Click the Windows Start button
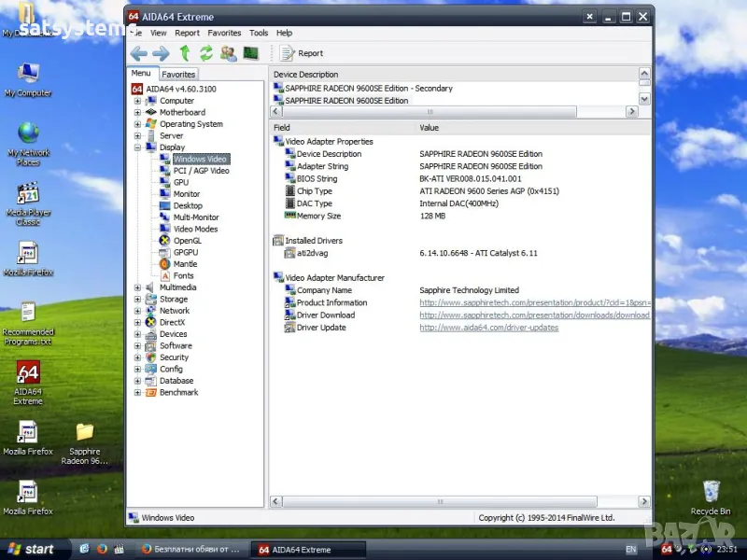 click(x=31, y=549)
